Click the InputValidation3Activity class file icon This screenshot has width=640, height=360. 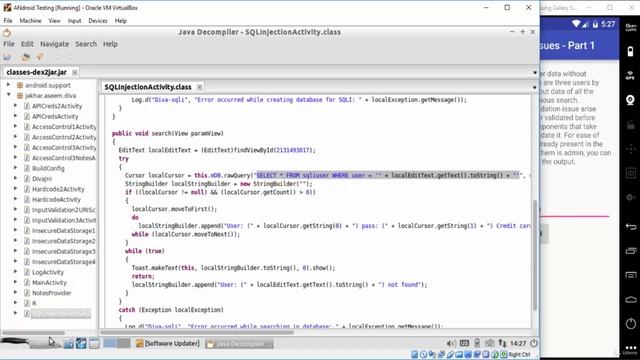point(27,220)
